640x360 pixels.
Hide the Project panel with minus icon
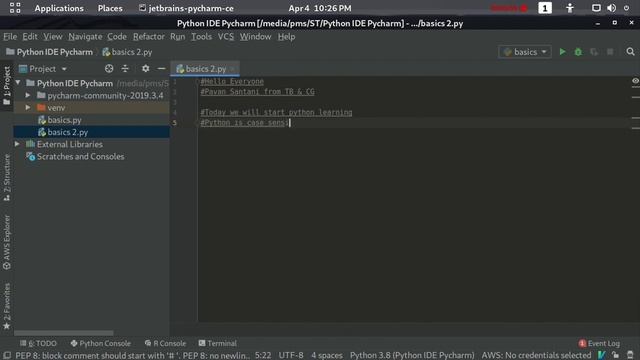(x=161, y=69)
